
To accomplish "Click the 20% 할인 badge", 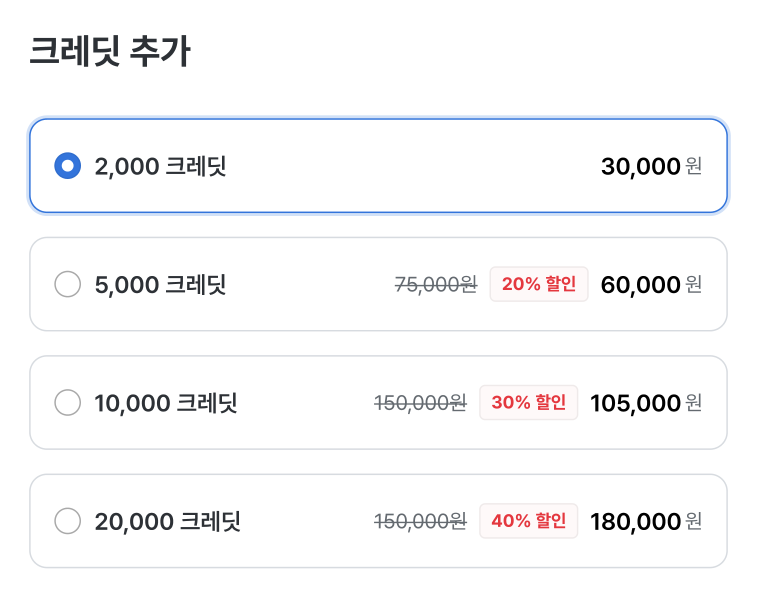I will click(539, 284).
